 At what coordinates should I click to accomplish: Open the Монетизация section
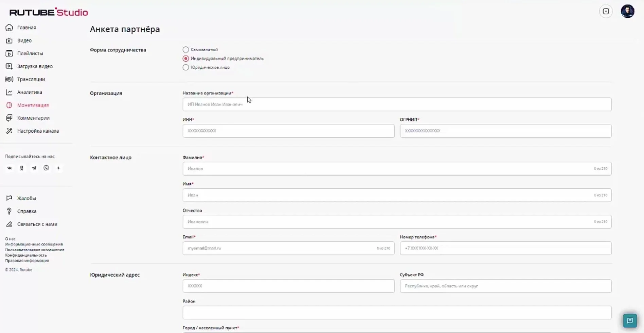(x=33, y=105)
